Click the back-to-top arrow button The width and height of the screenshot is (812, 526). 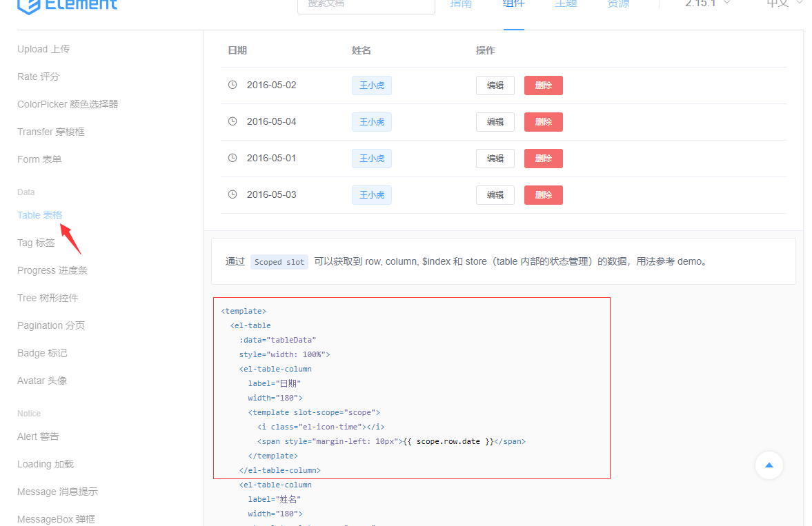click(x=769, y=465)
